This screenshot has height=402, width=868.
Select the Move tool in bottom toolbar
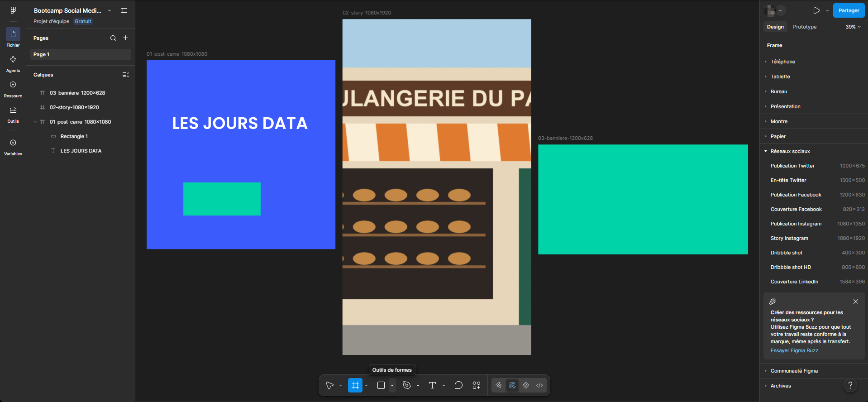coord(329,385)
